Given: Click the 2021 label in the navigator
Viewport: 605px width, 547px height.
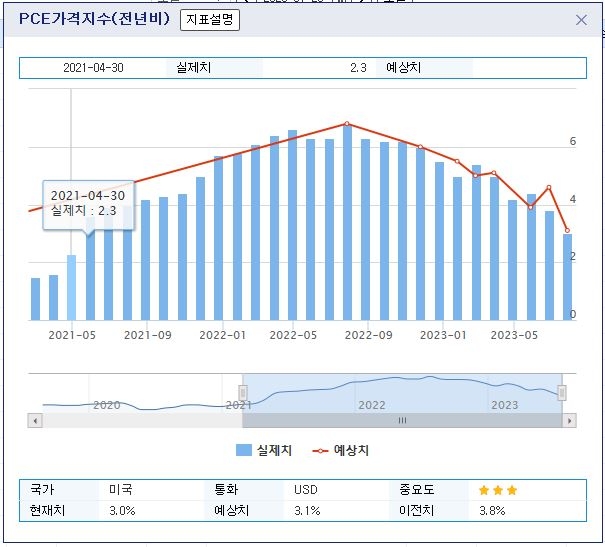Looking at the screenshot, I should 239,405.
